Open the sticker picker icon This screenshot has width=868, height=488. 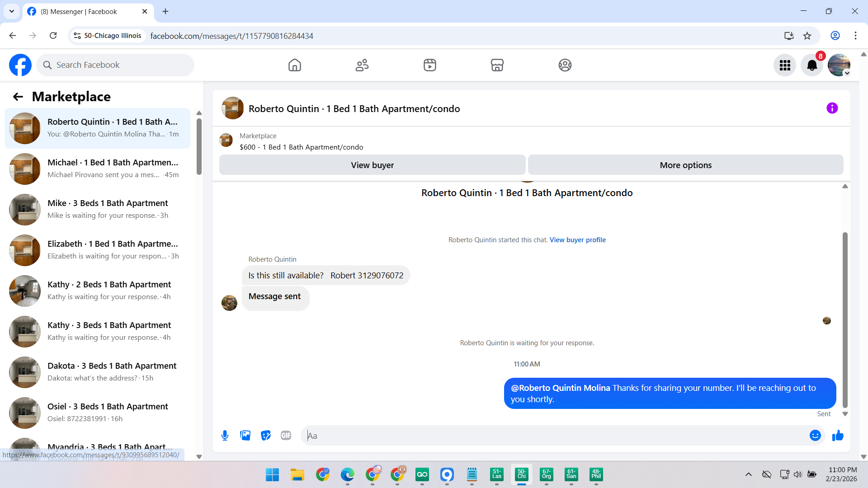pyautogui.click(x=266, y=436)
